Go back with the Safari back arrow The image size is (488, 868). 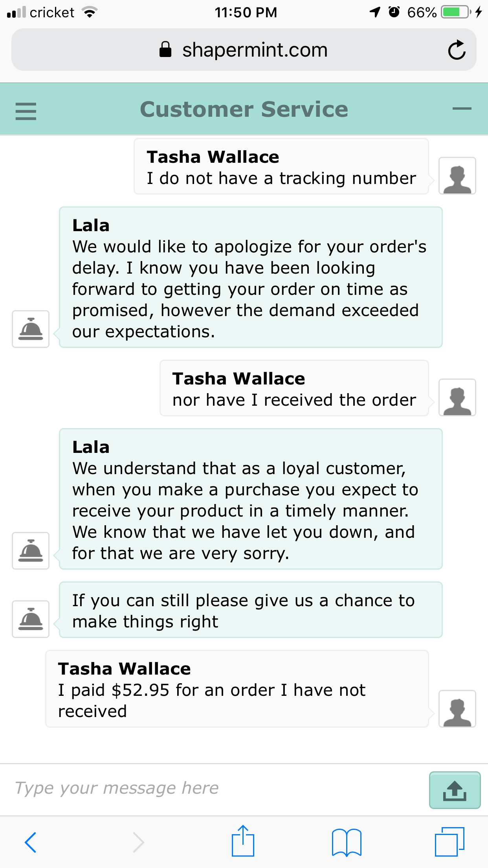[30, 842]
